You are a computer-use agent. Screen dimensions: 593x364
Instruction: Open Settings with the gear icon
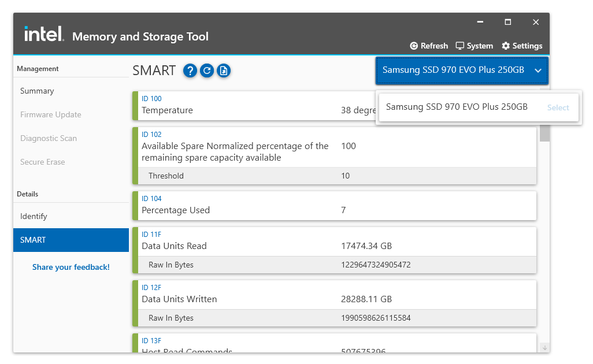coord(522,46)
